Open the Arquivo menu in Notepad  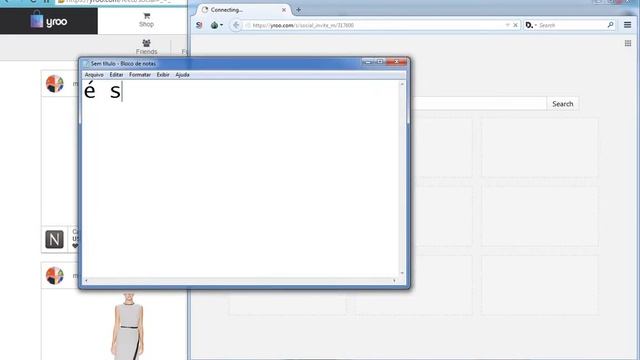pyautogui.click(x=94, y=75)
